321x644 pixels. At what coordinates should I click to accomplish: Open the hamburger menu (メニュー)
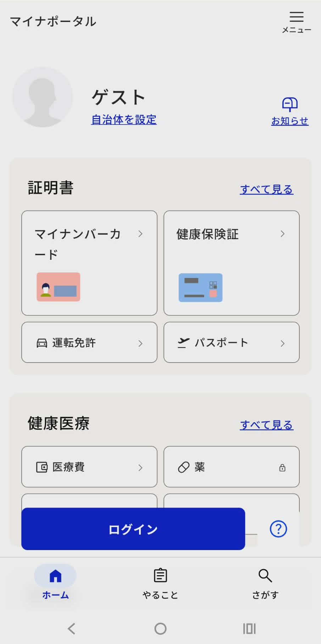[x=297, y=21]
